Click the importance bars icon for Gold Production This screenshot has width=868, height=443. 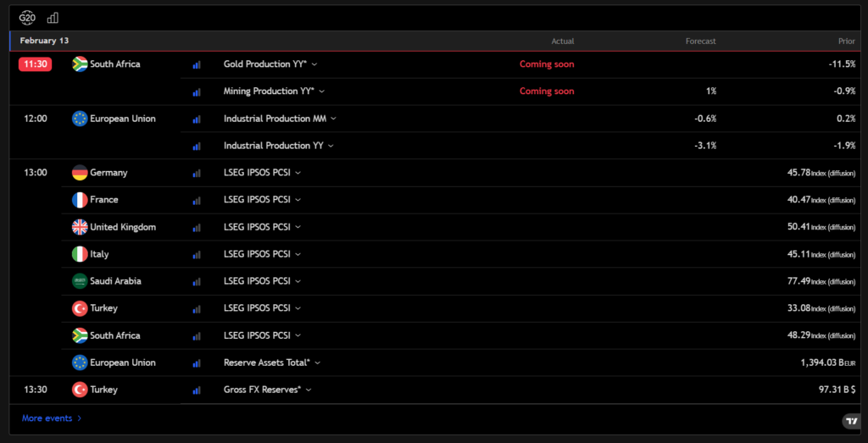pos(197,64)
